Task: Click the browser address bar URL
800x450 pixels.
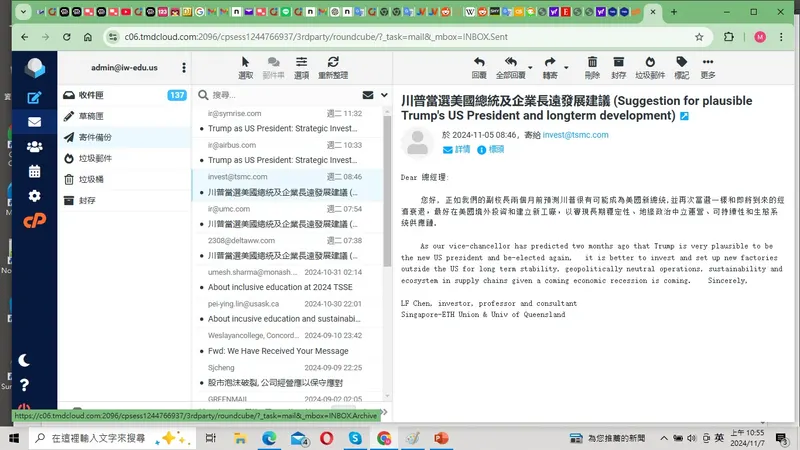Action: tap(316, 37)
